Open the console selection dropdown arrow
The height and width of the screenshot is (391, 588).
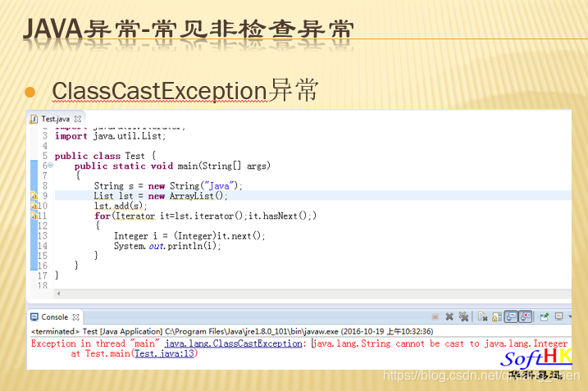570,317
